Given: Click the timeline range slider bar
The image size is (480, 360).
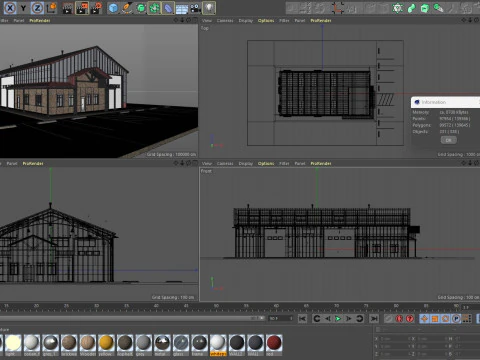Looking at the screenshot, I should point(132,319).
